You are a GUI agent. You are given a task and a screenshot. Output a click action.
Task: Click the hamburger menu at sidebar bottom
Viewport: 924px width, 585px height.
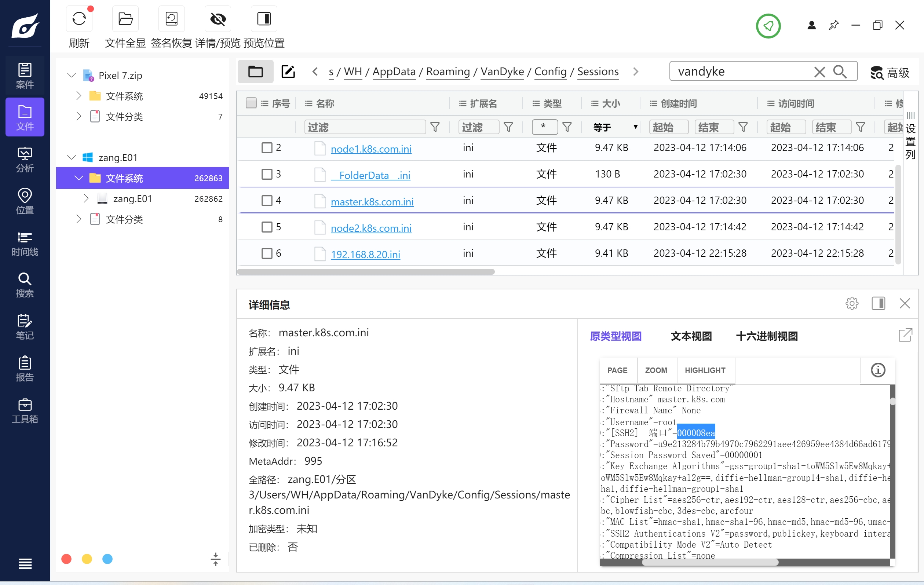[25, 563]
